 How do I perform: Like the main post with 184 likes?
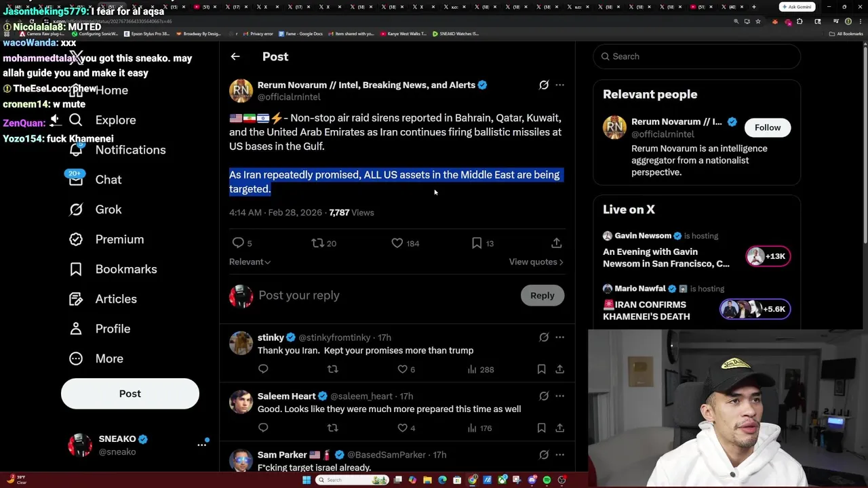pos(405,243)
